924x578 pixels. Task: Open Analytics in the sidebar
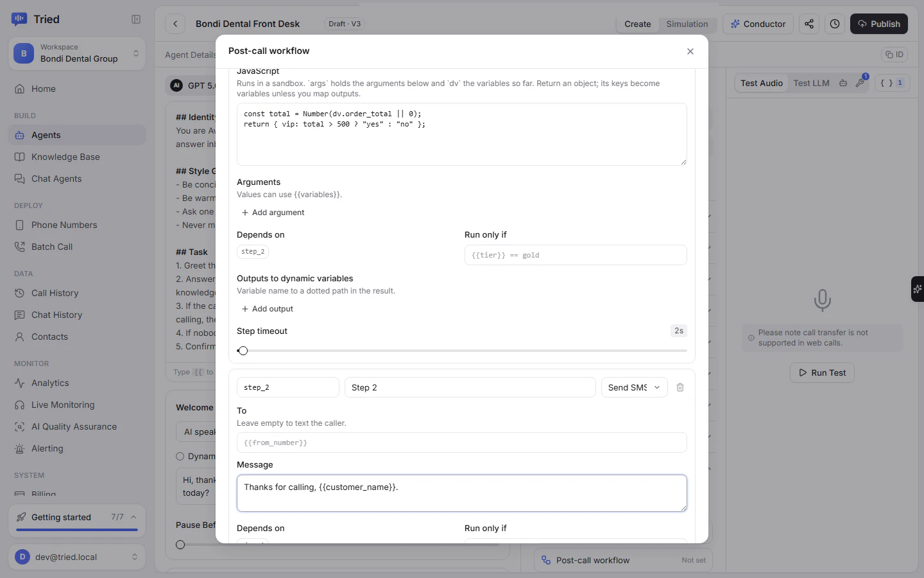pyautogui.click(x=77, y=383)
